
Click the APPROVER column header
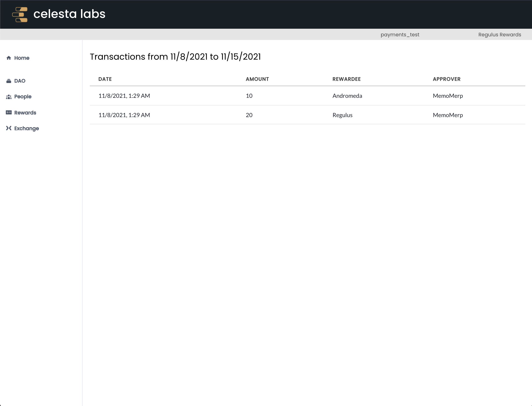click(x=447, y=79)
